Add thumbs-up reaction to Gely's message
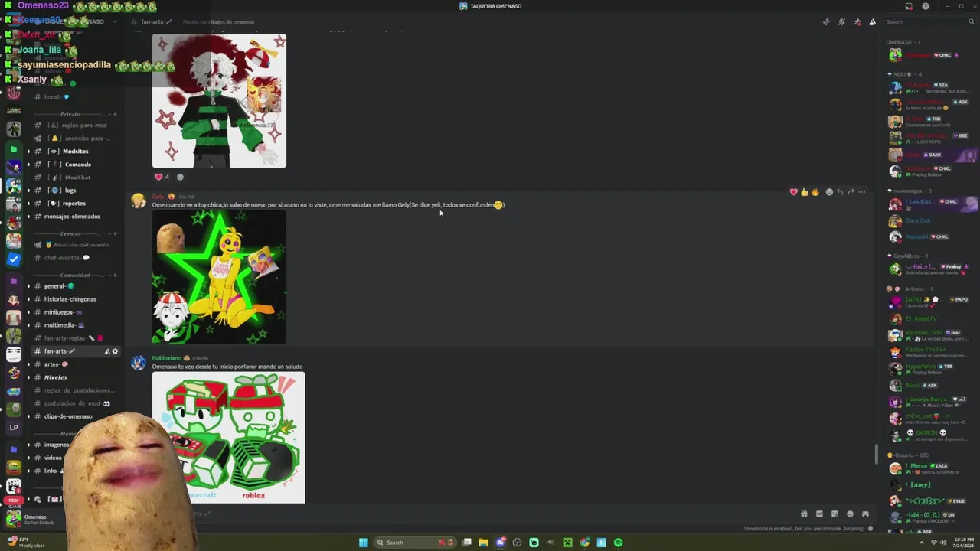The image size is (980, 551). click(804, 192)
